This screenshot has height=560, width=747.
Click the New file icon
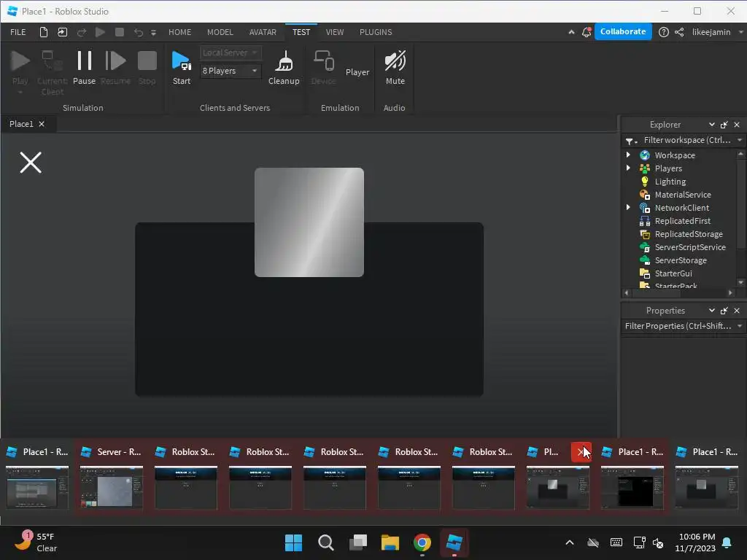pos(43,32)
